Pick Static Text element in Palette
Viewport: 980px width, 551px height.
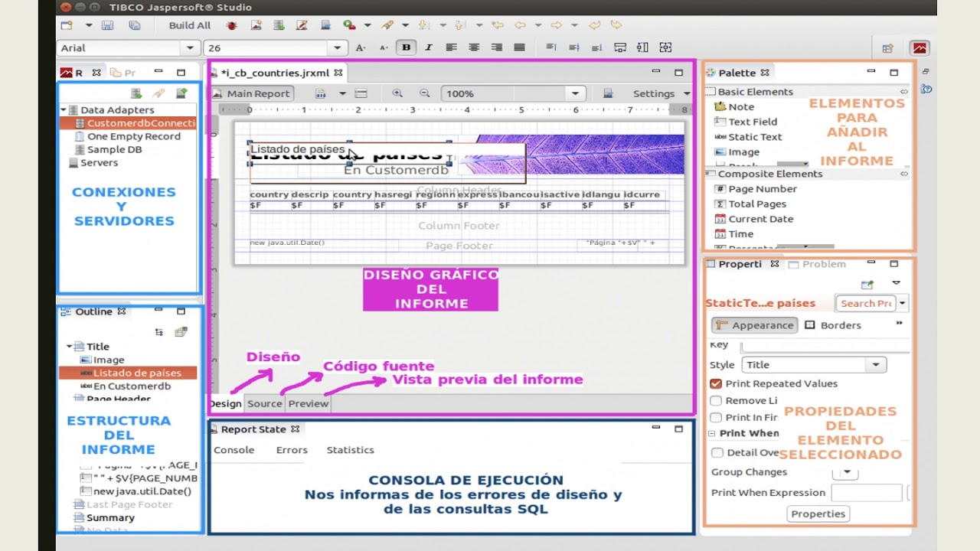click(x=748, y=137)
